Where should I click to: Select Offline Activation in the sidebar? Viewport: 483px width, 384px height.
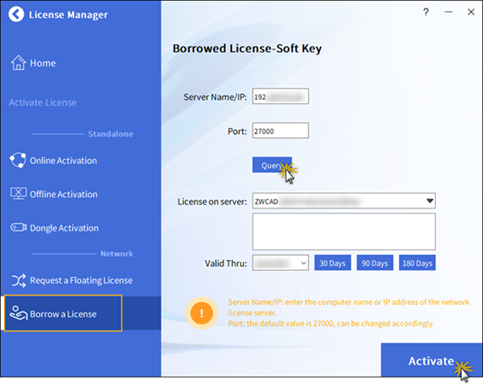coord(64,194)
